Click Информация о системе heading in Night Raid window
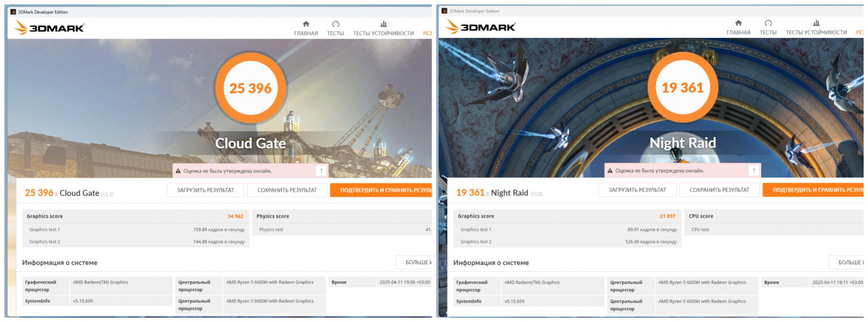The width and height of the screenshot is (868, 322). 491,262
